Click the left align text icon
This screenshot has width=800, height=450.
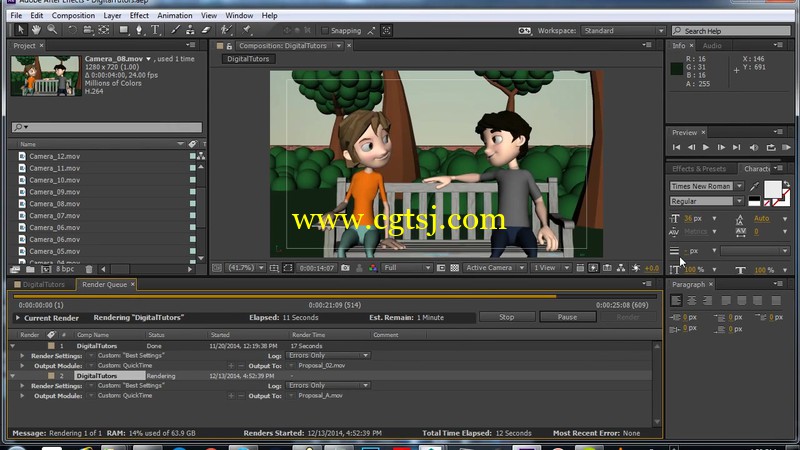[676, 301]
